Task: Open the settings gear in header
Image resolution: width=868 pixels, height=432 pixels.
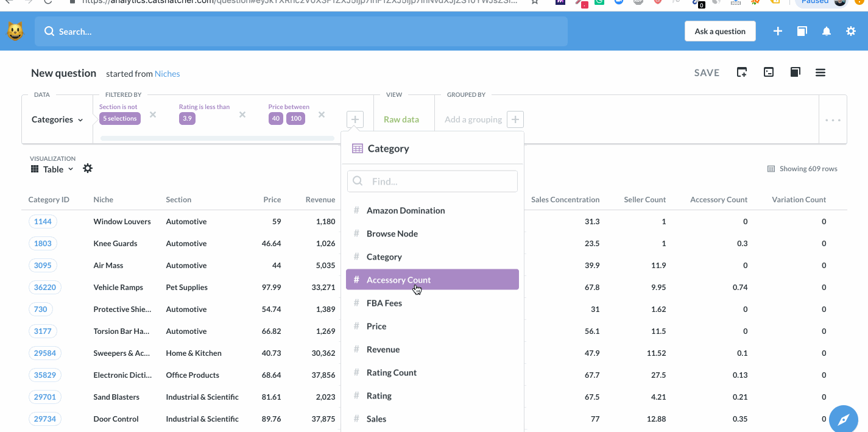Action: pos(851,31)
